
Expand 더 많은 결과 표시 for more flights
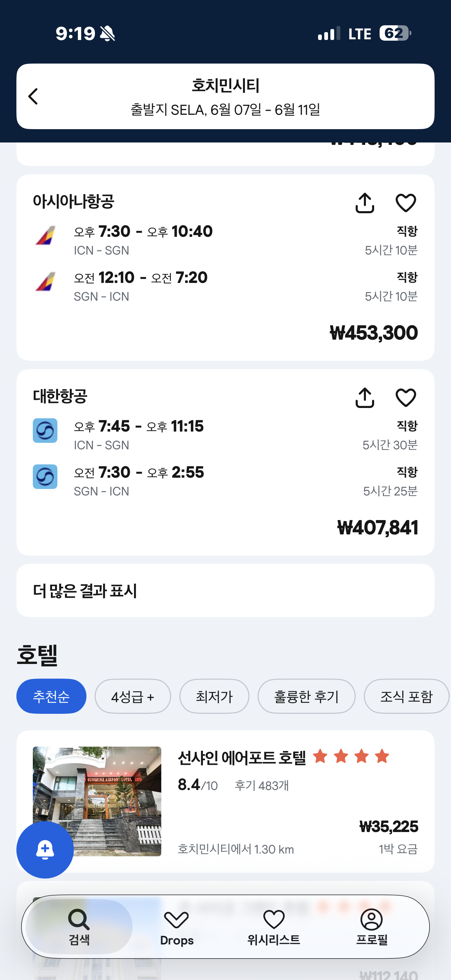click(x=225, y=590)
